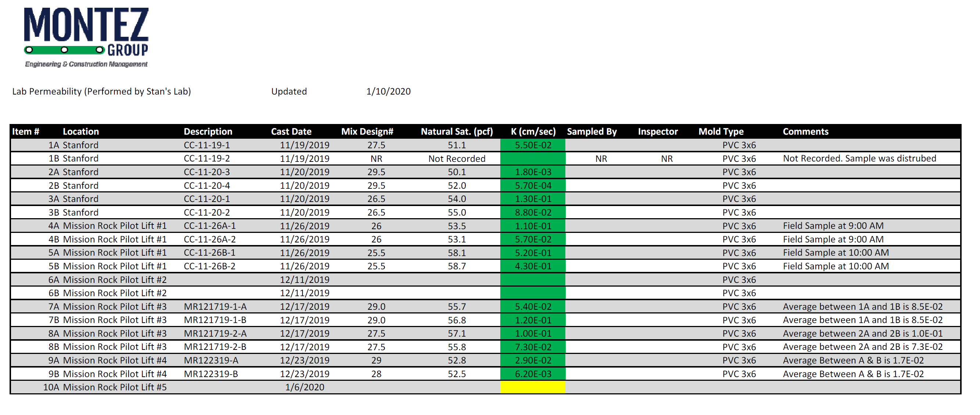Click K value 6.20E-03
Viewport: 980px width, 415px height.
click(x=533, y=374)
